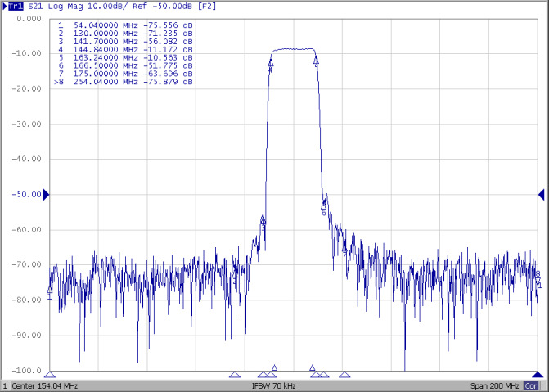Select marker 4 on the passband's left edge
This screenshot has width=549, height=392.
click(271, 63)
